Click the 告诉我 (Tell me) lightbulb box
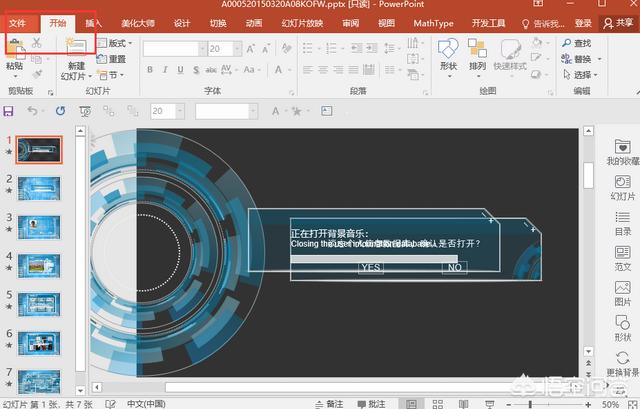 543,24
